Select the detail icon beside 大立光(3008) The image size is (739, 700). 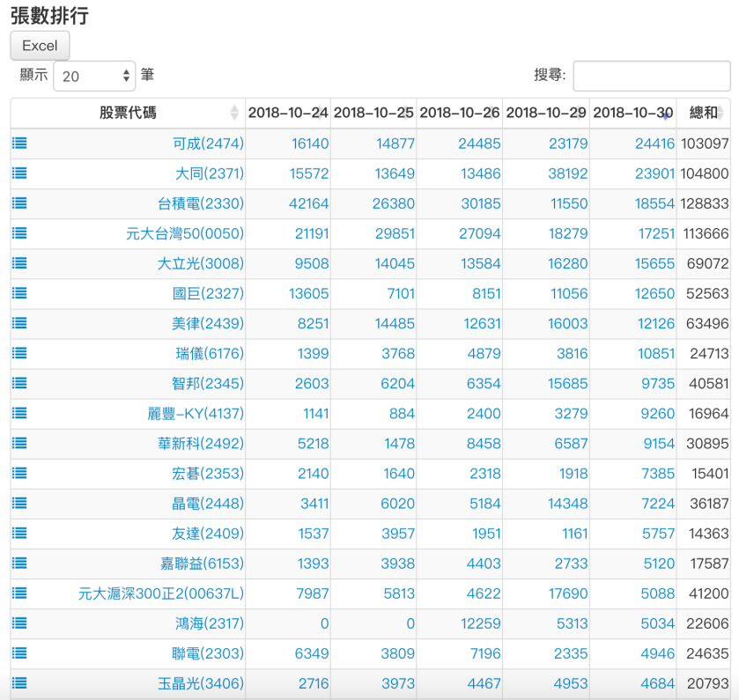pyautogui.click(x=18, y=262)
